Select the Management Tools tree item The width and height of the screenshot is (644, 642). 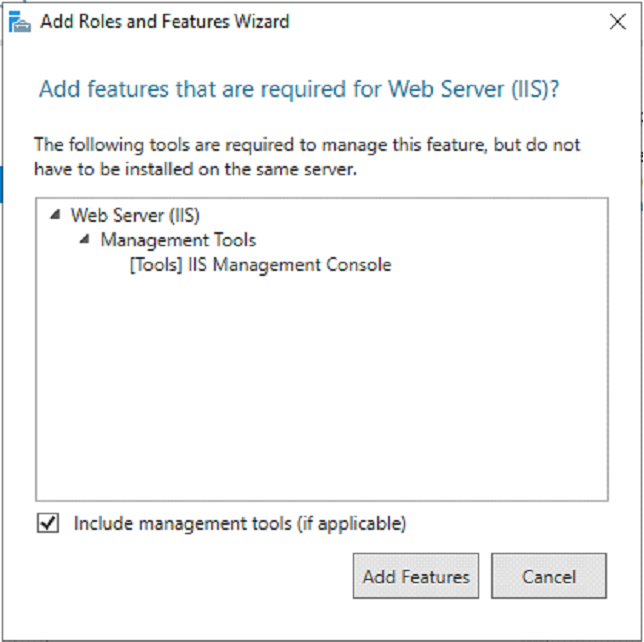pos(178,240)
